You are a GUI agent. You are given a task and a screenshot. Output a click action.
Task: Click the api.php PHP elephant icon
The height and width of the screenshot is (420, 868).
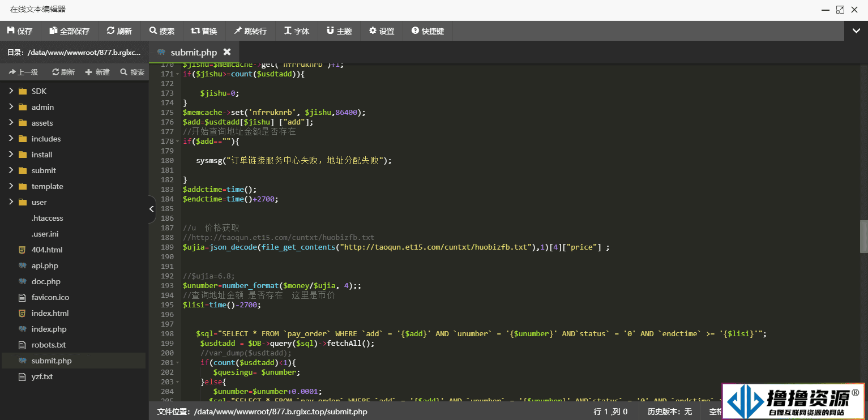[22, 265]
